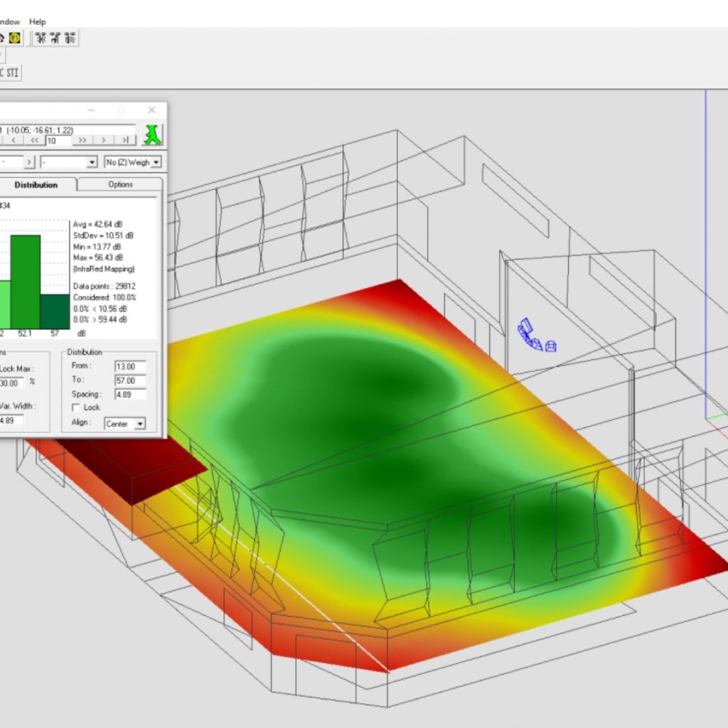This screenshot has width=728, height=728.
Task: Click the Spacing value field
Action: [130, 394]
